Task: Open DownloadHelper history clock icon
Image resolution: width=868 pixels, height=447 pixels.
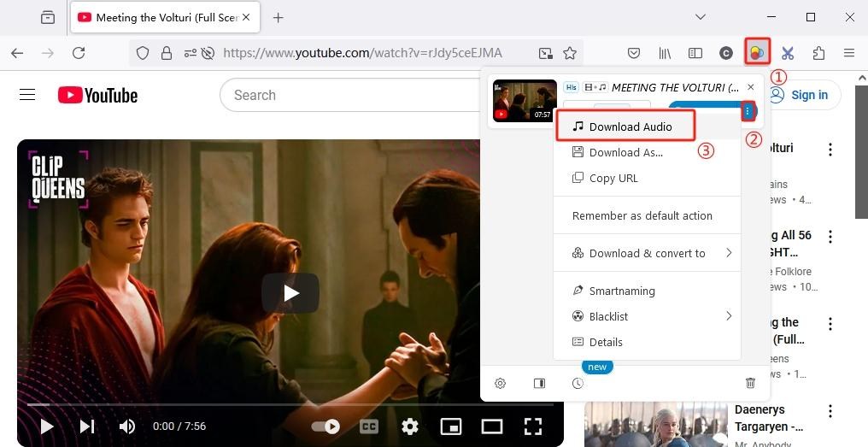Action: pyautogui.click(x=578, y=383)
